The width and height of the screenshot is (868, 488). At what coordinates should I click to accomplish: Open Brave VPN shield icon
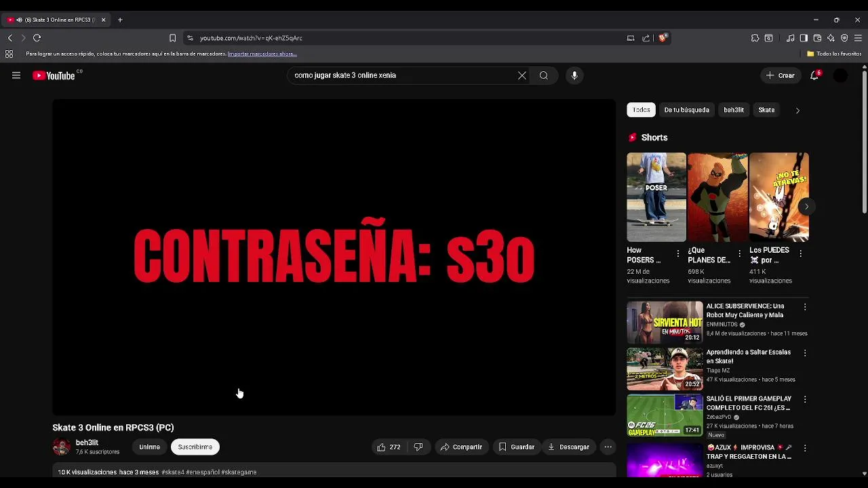pos(844,38)
